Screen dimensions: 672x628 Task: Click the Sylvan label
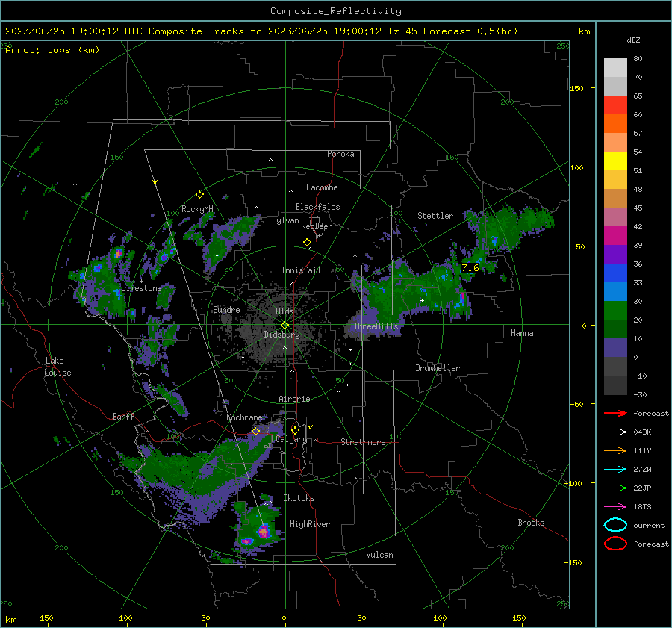click(285, 220)
